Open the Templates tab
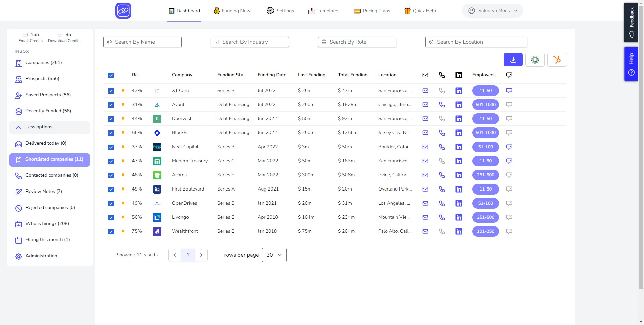The image size is (644, 325). point(324,11)
